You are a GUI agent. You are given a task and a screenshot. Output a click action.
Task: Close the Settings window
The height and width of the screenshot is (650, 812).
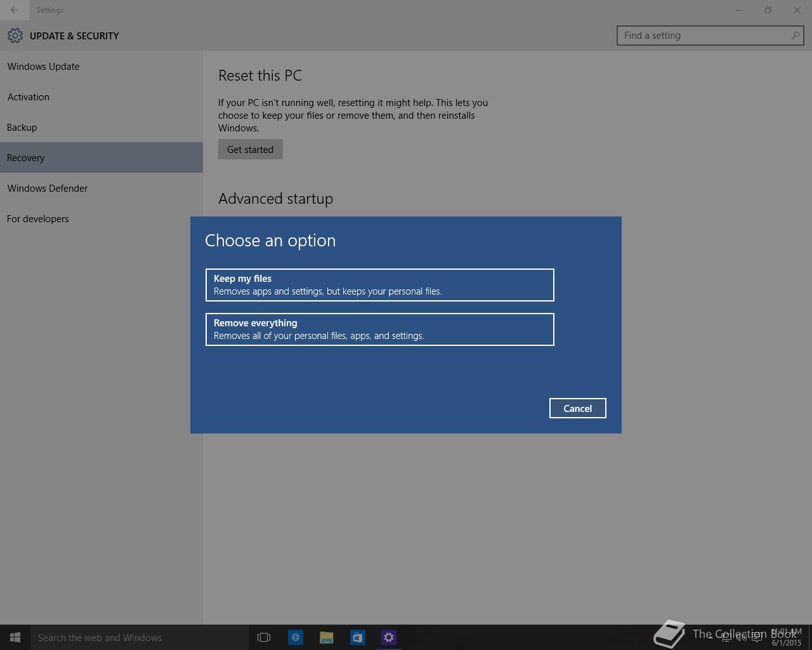[797, 10]
